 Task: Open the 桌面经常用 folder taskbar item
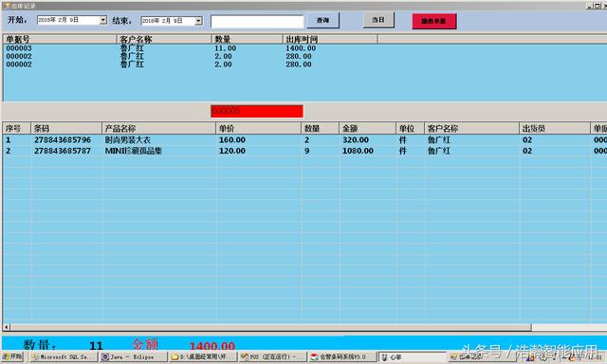click(203, 357)
